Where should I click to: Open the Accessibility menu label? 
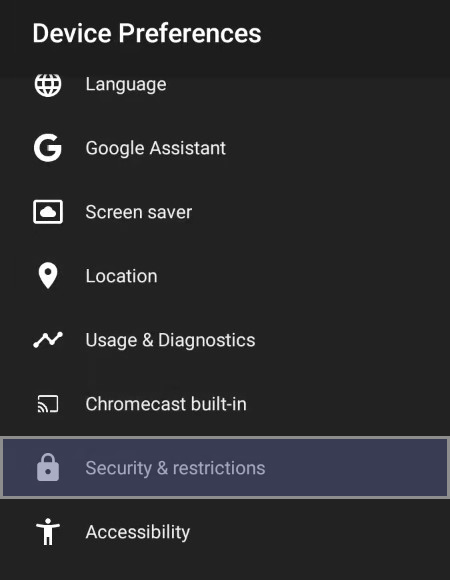tap(138, 532)
